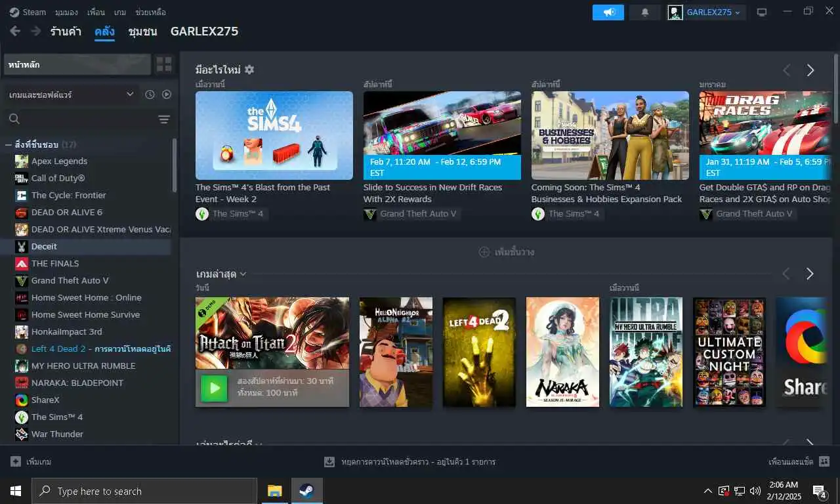Click เพิ่มชั้นวาง add shelf button
Image resolution: width=840 pixels, height=504 pixels.
(506, 252)
